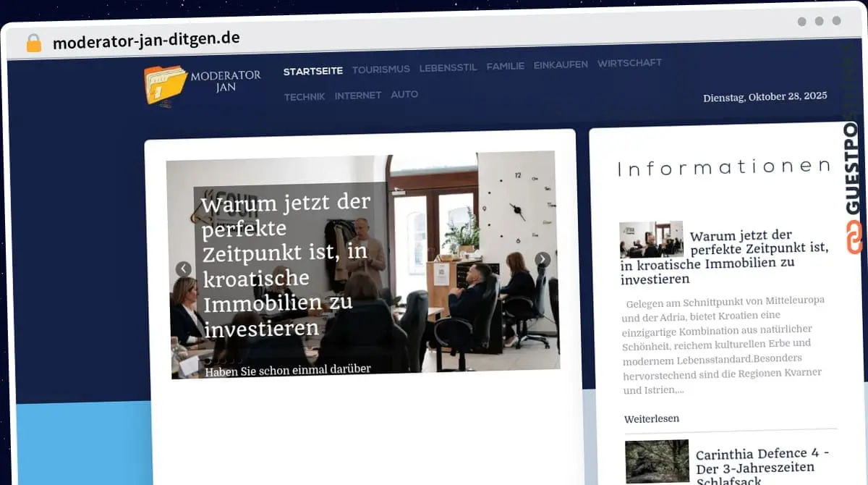
Task: Click the Moderator Jan folder logo
Action: click(203, 85)
